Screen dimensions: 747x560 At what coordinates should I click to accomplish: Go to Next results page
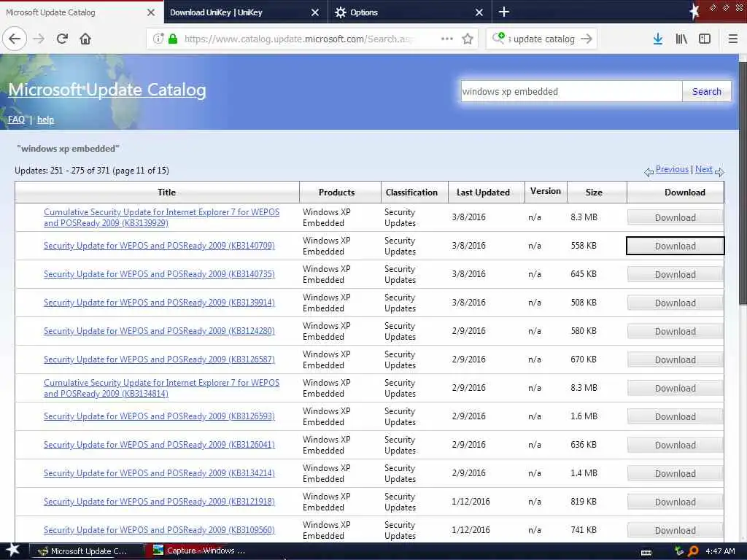coord(703,169)
